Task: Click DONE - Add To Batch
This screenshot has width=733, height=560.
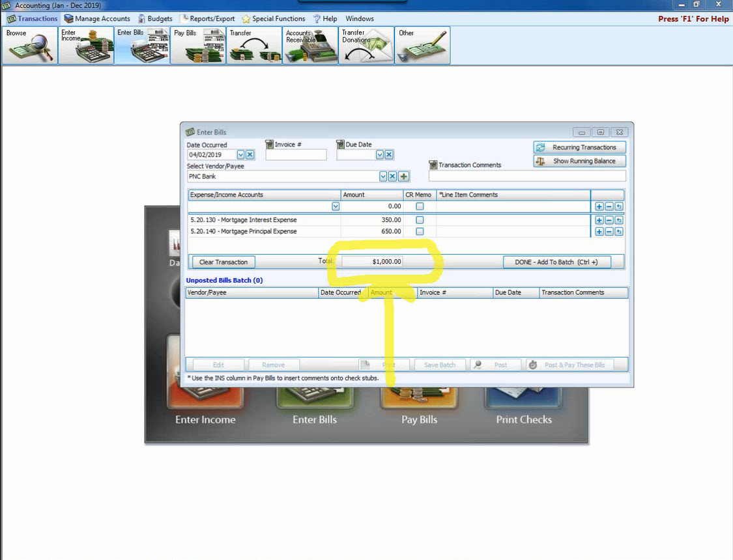Action: pyautogui.click(x=556, y=262)
